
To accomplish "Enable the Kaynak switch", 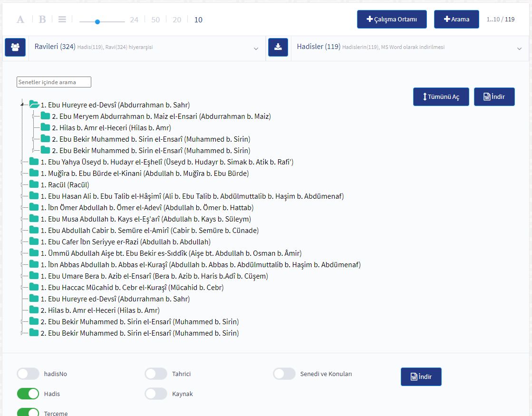I will (156, 394).
